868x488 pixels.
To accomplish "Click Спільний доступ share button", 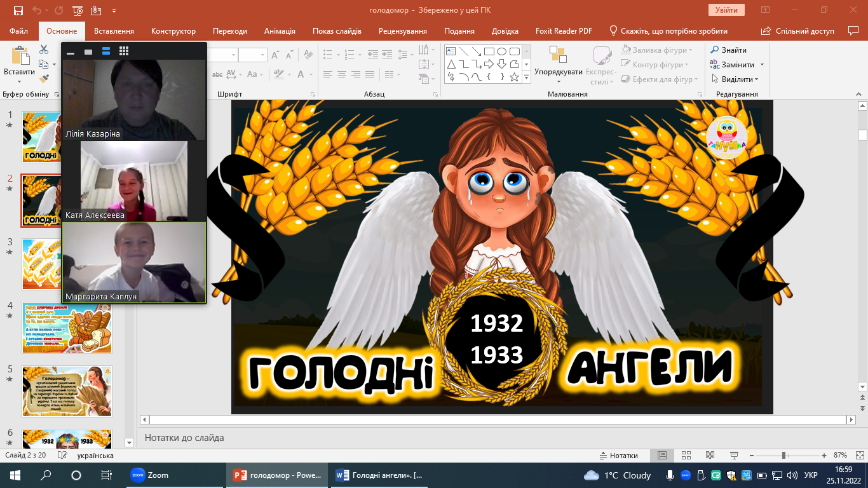I will click(x=798, y=31).
